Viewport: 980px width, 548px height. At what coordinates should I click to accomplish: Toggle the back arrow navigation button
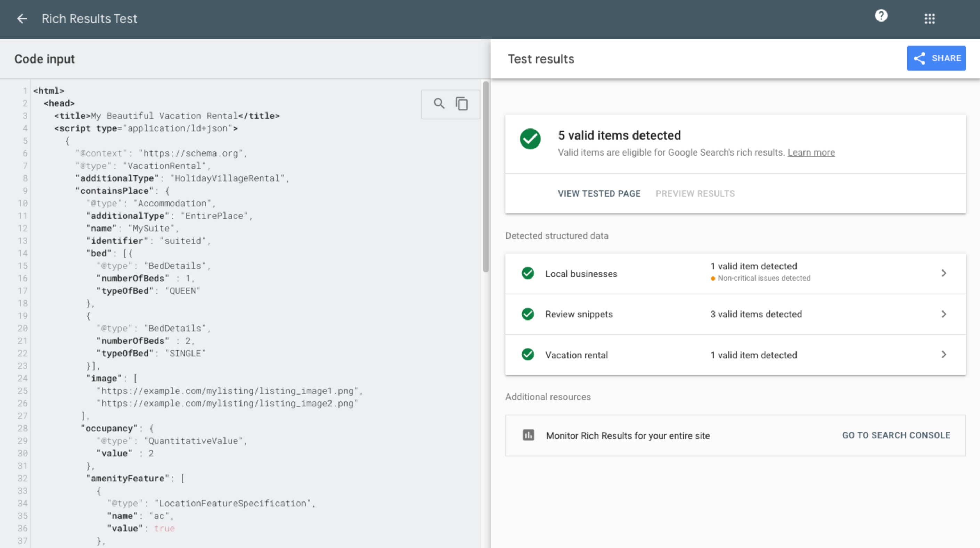(22, 18)
